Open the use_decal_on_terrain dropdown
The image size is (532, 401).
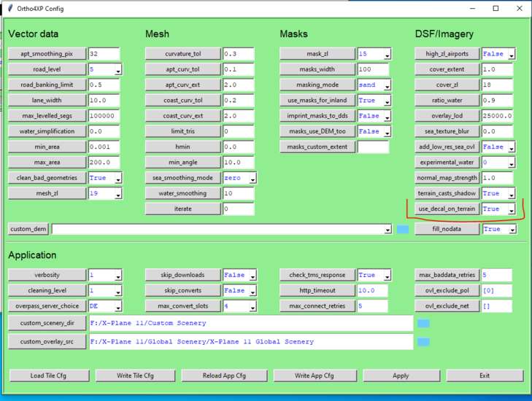click(x=512, y=209)
